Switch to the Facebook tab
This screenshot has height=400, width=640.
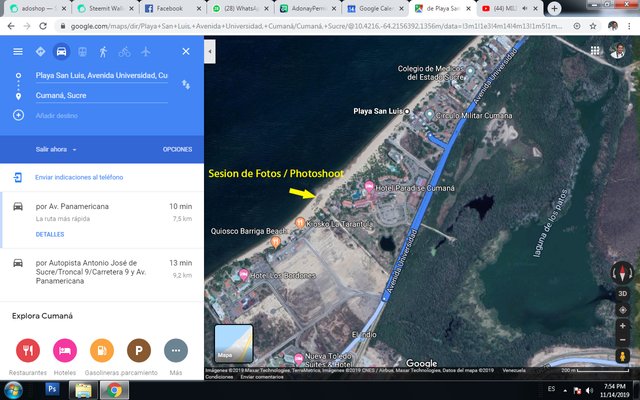coord(173,9)
